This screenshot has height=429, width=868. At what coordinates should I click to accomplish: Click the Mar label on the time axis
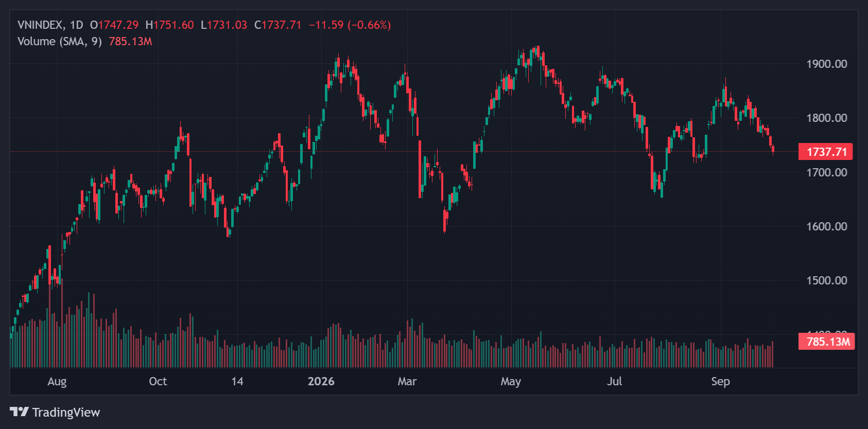click(x=407, y=381)
